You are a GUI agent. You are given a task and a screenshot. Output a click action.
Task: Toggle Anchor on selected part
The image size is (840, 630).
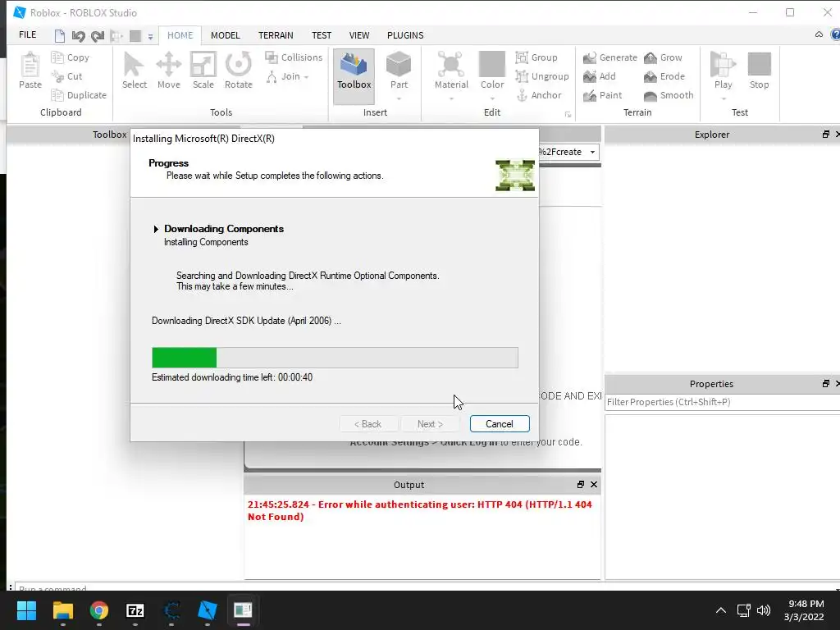tap(539, 95)
